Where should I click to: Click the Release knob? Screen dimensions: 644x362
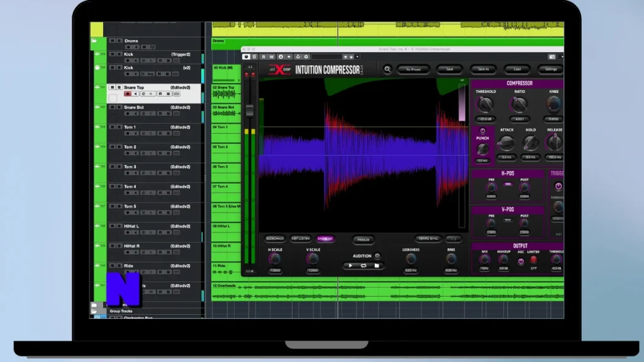[555, 143]
